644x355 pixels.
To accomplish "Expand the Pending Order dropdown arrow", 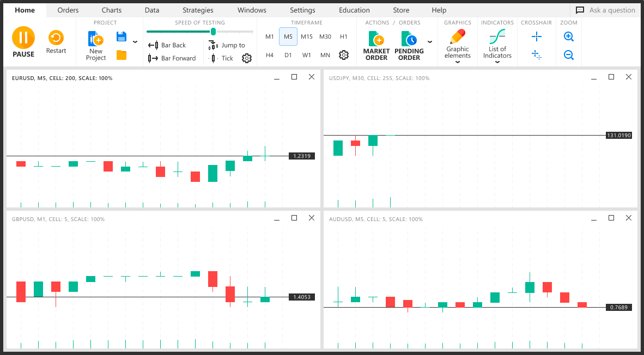I will [430, 41].
